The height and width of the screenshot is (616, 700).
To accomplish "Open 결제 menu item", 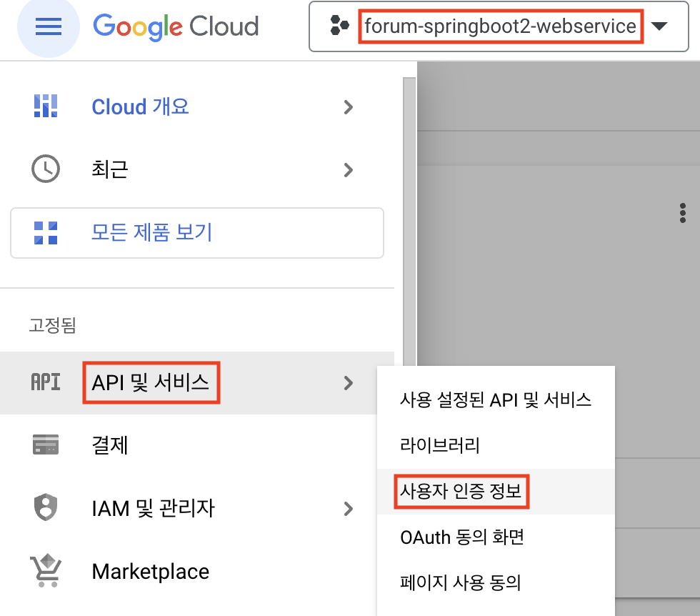I will click(197, 445).
